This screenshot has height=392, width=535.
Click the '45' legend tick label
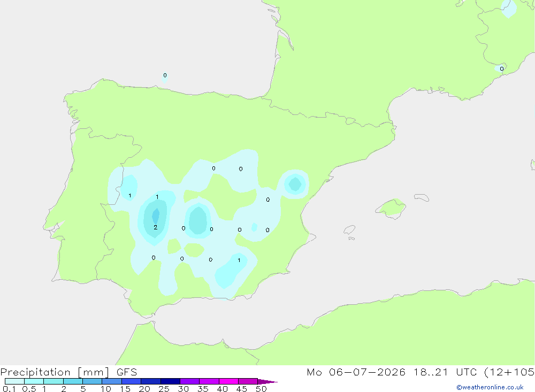(242, 389)
